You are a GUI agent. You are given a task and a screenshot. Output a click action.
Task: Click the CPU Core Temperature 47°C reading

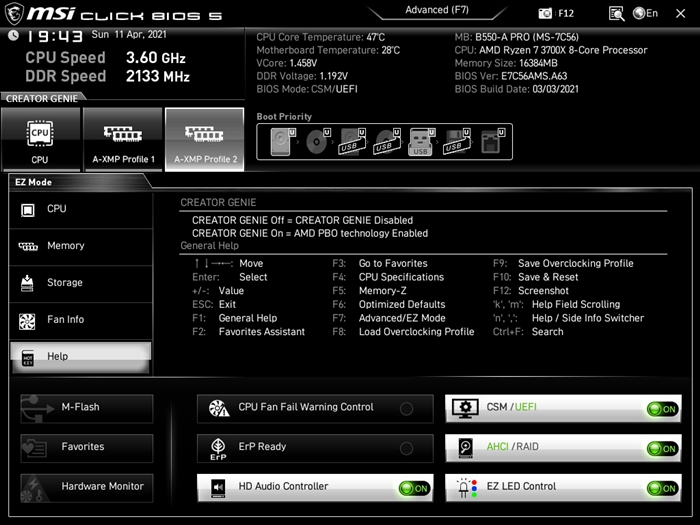tap(320, 37)
